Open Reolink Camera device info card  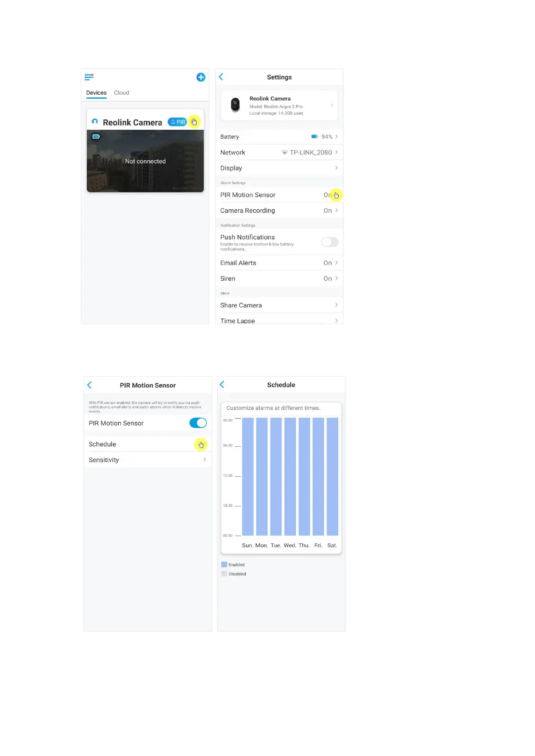click(x=279, y=105)
